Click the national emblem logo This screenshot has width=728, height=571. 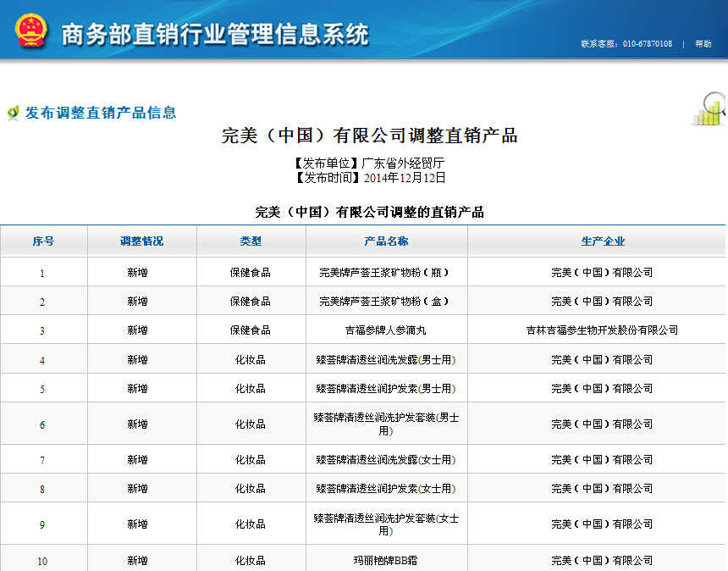click(x=30, y=31)
